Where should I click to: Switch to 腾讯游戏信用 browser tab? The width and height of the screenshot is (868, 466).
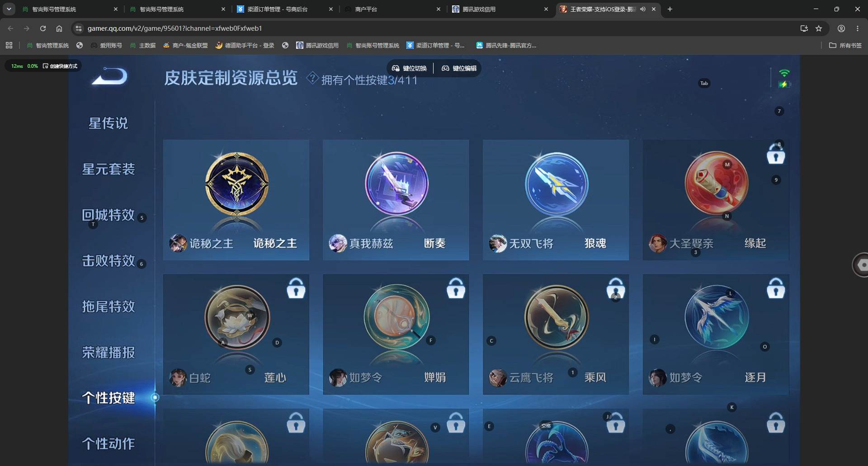tap(500, 9)
